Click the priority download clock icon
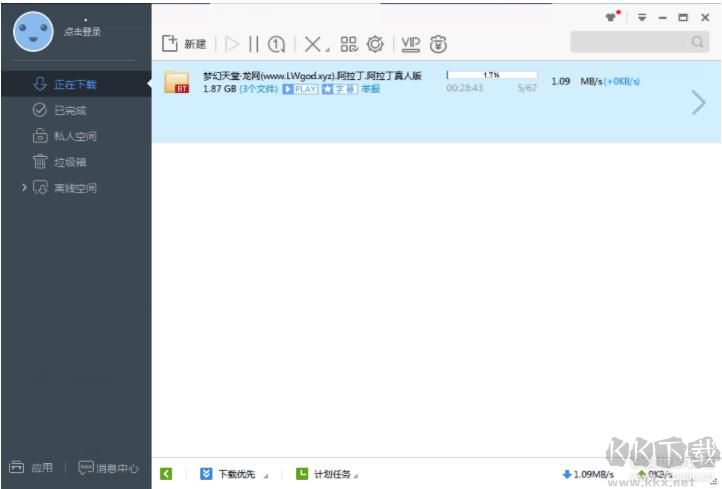 click(x=276, y=44)
